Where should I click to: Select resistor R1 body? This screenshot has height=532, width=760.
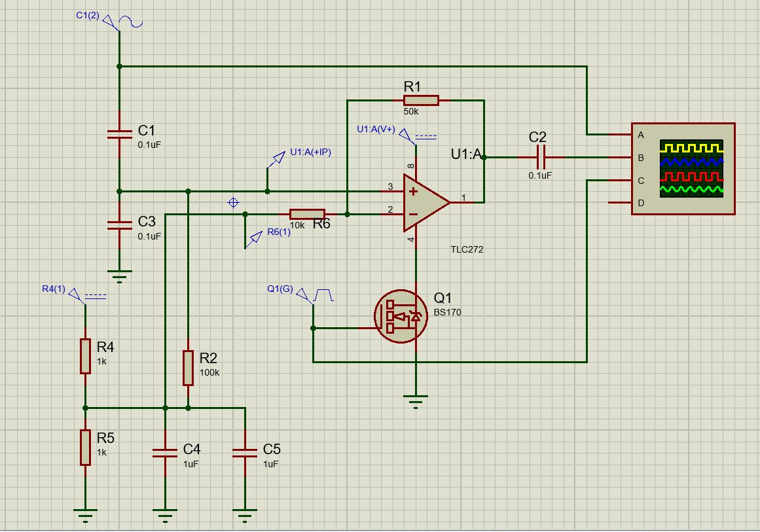pyautogui.click(x=421, y=100)
